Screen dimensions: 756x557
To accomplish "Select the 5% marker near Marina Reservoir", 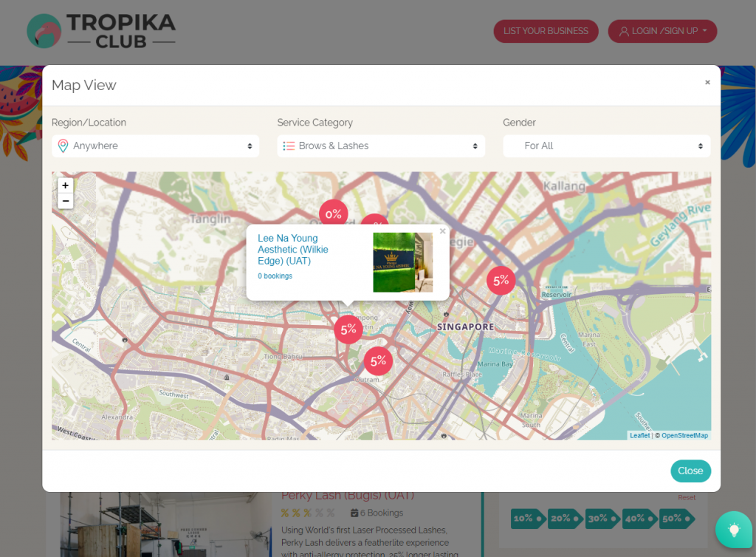I will 501,280.
